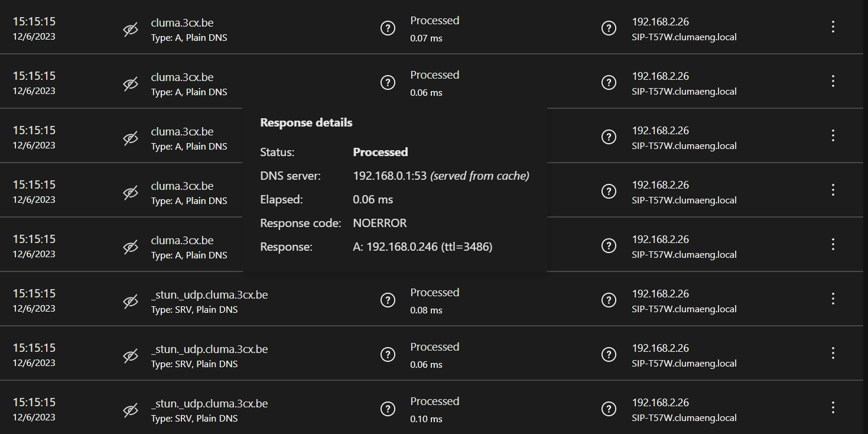Open three-dot menu for the 0.08 ms SRV row
Image resolution: width=868 pixels, height=434 pixels.
833,299
